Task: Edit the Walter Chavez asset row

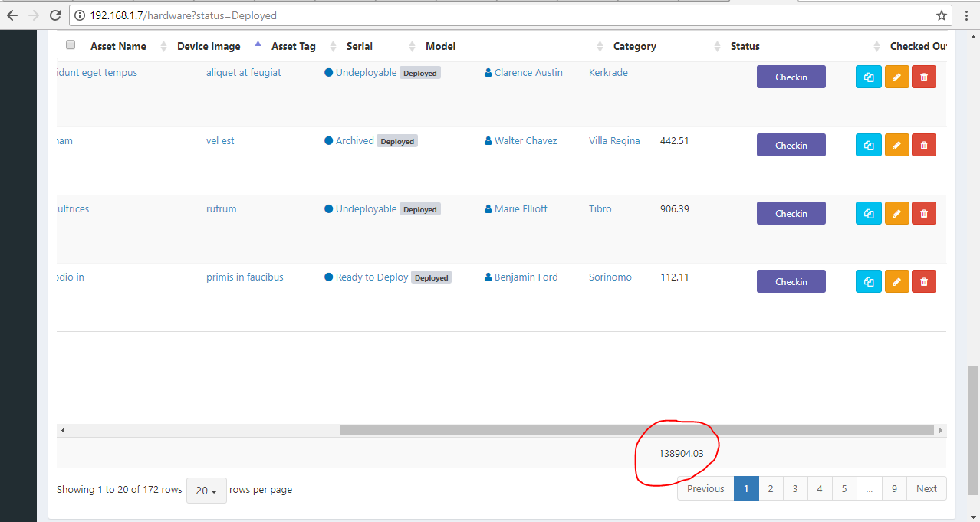Action: pos(896,145)
